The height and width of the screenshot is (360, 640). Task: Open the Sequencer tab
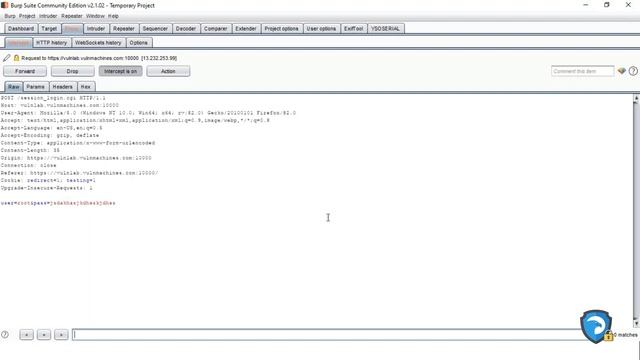(155, 29)
